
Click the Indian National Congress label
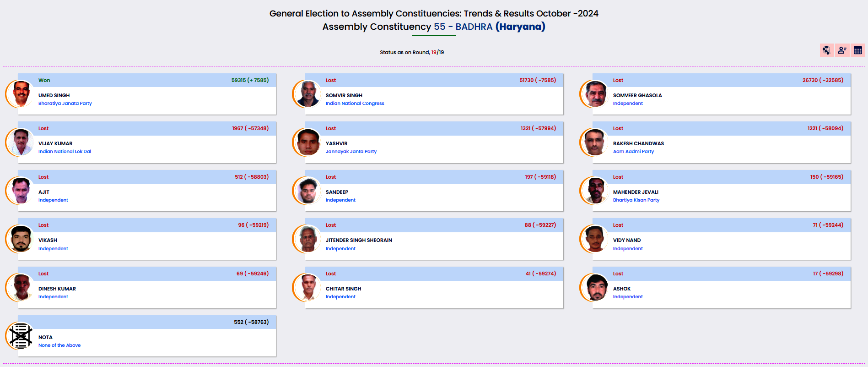coord(355,104)
